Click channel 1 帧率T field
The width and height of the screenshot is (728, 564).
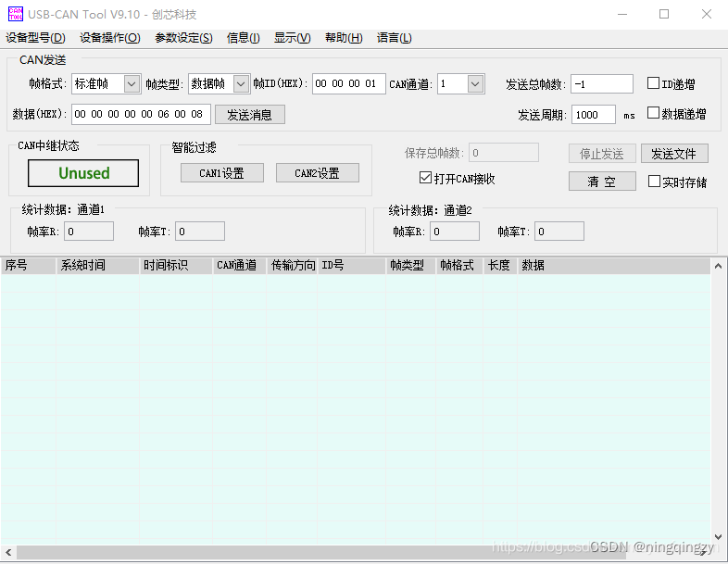pos(200,232)
